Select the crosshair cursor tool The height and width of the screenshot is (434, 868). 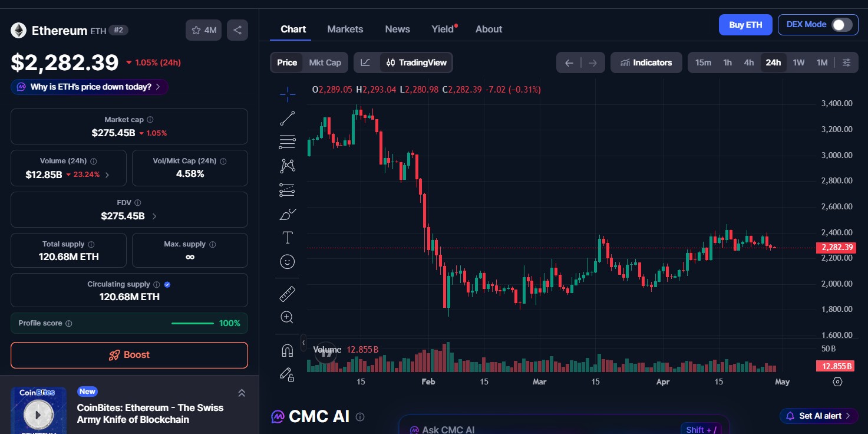point(287,94)
